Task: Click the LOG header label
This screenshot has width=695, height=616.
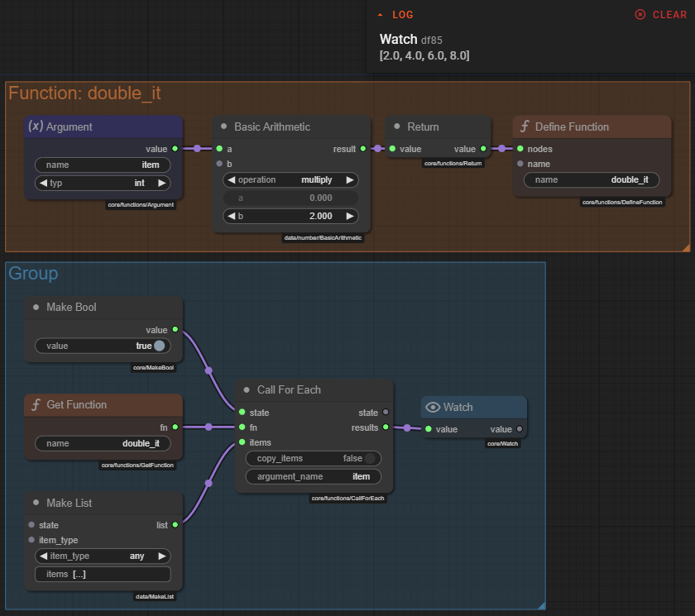Action: click(x=402, y=15)
